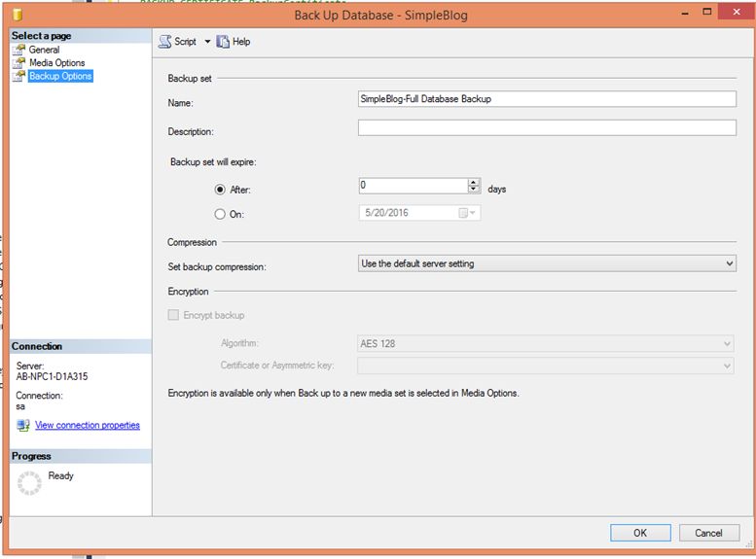Click the Script toolbar icon

click(x=164, y=42)
